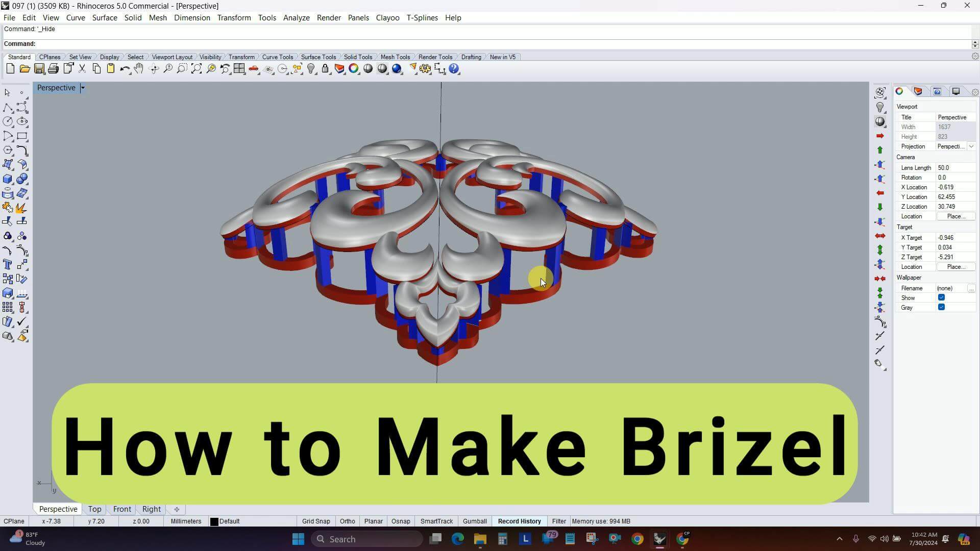This screenshot has width=980, height=551.
Task: Click the Undo arrow icon
Action: click(124, 69)
